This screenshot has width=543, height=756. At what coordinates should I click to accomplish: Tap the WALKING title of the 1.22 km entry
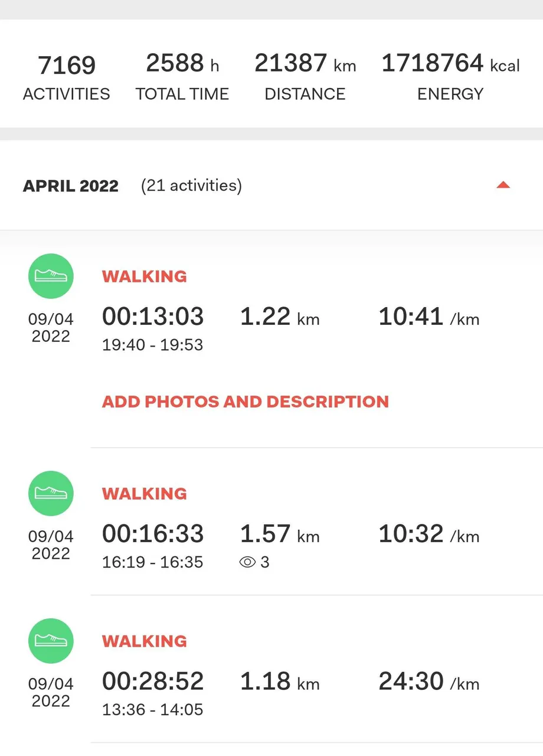145,276
